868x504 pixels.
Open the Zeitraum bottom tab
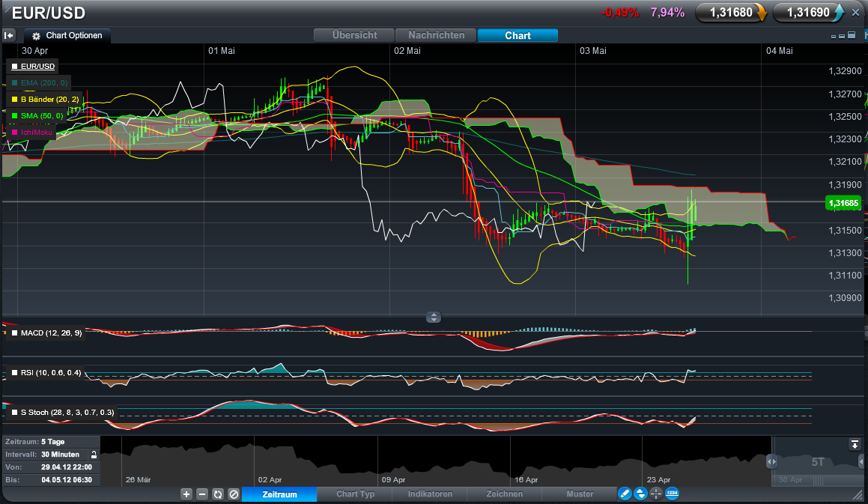pos(279,494)
